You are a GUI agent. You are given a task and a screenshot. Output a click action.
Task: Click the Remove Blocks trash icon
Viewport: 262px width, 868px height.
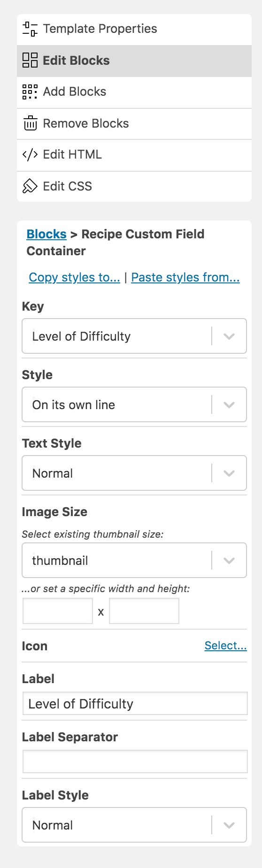30,123
